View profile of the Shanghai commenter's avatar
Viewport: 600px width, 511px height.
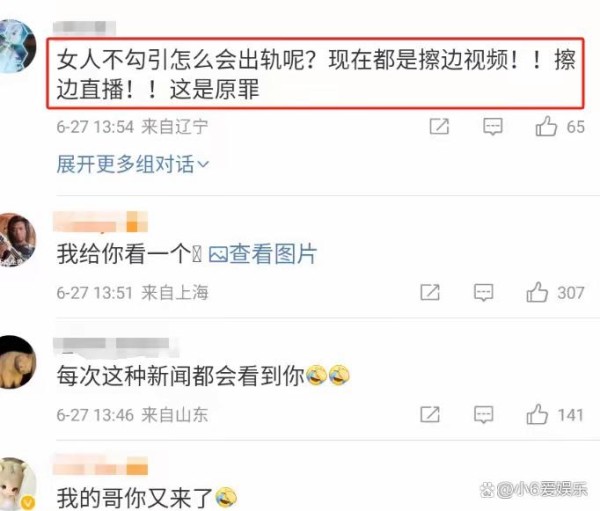pos(17,239)
